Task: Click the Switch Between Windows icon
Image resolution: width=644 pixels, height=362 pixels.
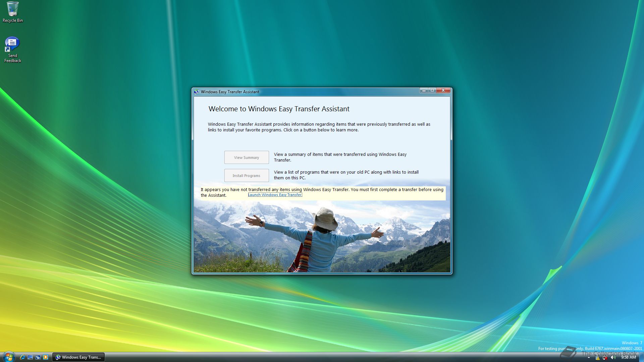Action: click(x=38, y=357)
